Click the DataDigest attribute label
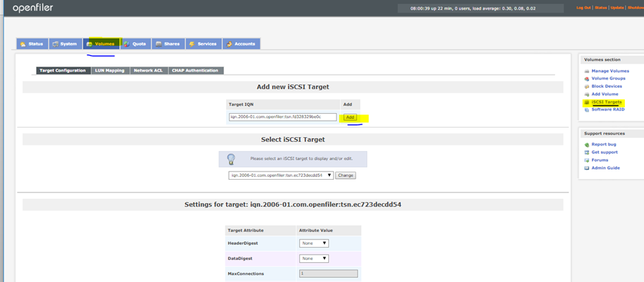The width and height of the screenshot is (644, 282). coord(241,259)
